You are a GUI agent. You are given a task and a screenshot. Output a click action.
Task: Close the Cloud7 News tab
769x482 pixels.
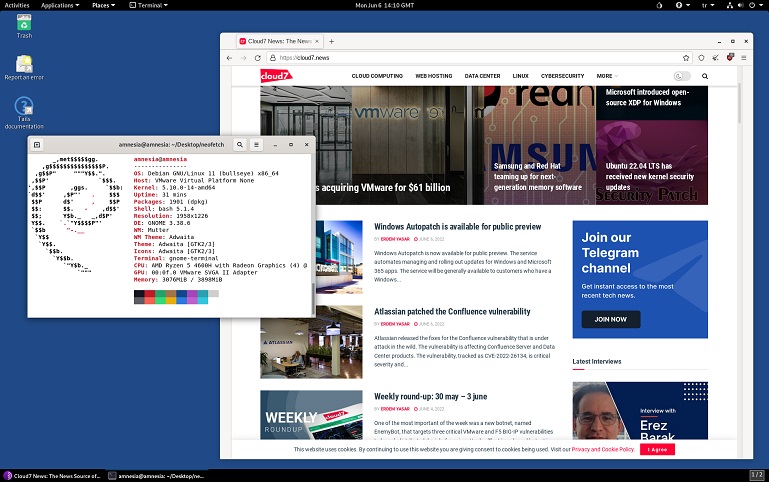[317, 41]
